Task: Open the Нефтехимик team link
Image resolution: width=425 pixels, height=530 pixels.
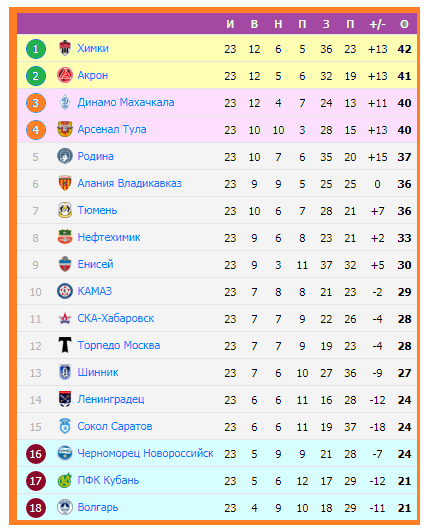Action: (109, 238)
